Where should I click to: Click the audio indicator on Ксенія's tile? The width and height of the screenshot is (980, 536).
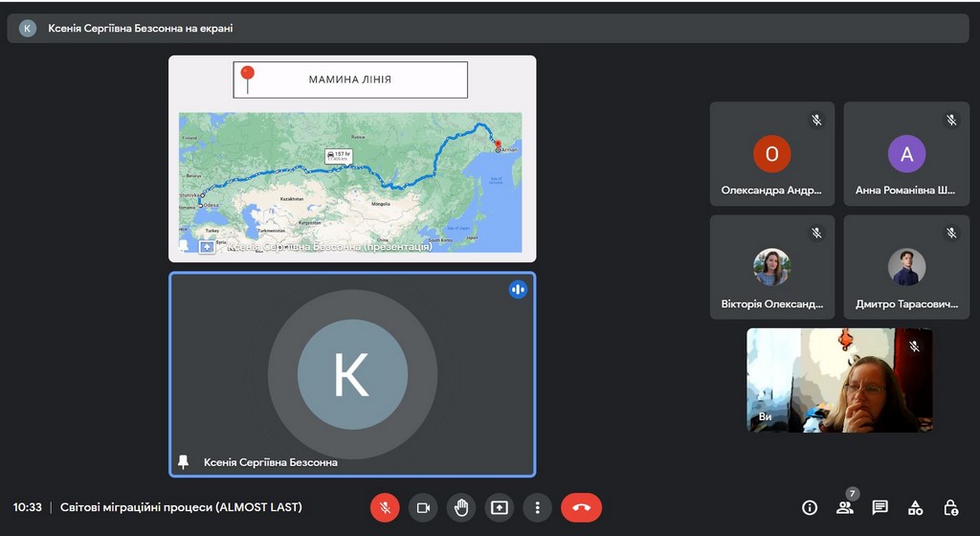518,289
